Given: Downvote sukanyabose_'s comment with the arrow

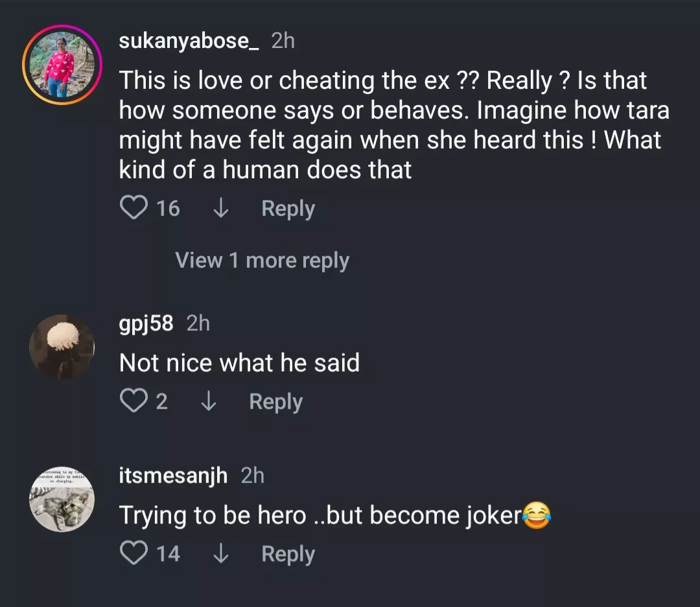Looking at the screenshot, I should point(221,208).
